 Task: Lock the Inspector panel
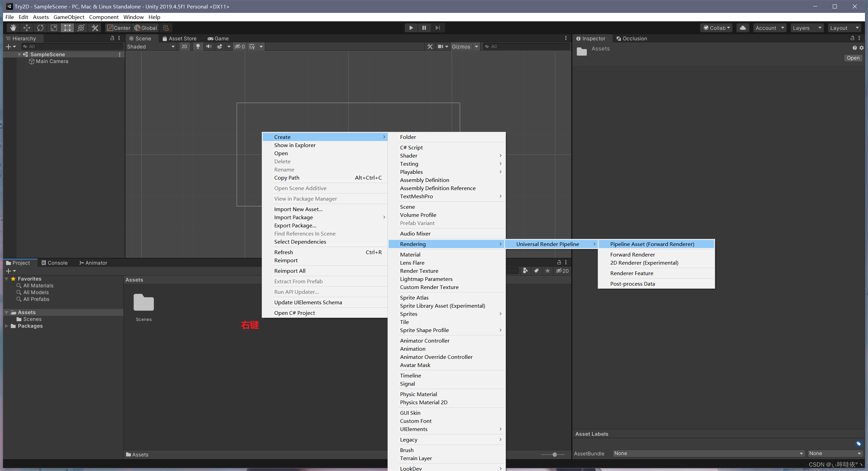[x=852, y=38]
